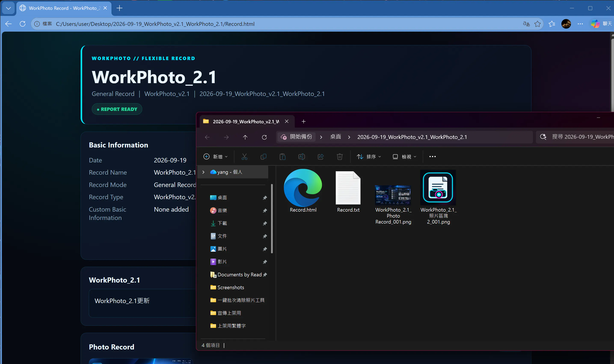Go back in File Explorer

pyautogui.click(x=207, y=137)
